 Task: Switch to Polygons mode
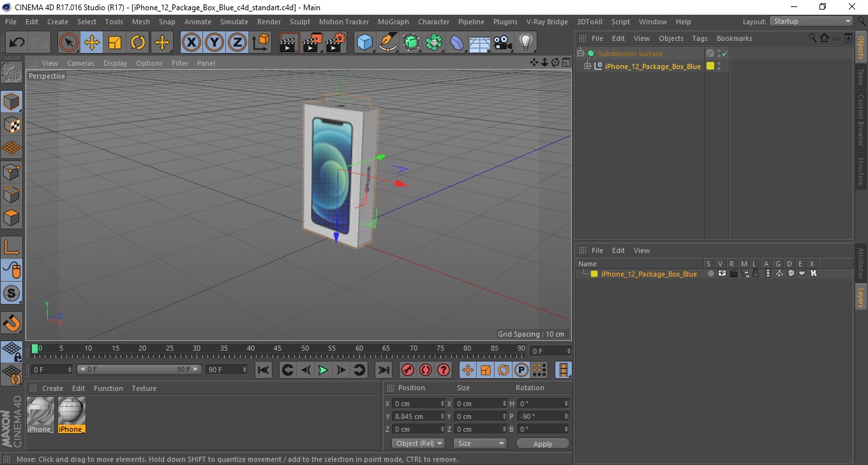(11, 218)
